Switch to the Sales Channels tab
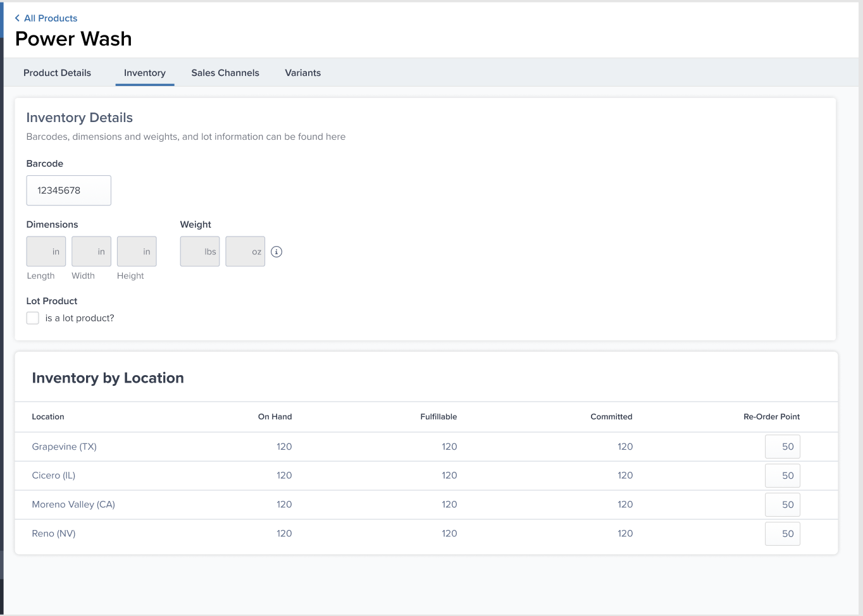This screenshot has height=616, width=863. coord(225,72)
